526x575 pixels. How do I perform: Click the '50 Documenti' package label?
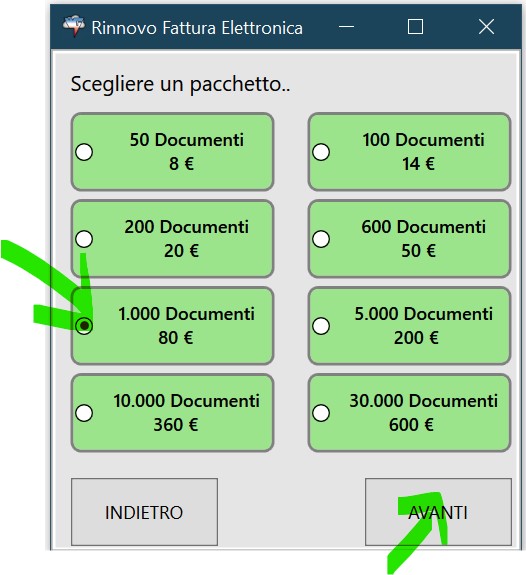coord(187,140)
